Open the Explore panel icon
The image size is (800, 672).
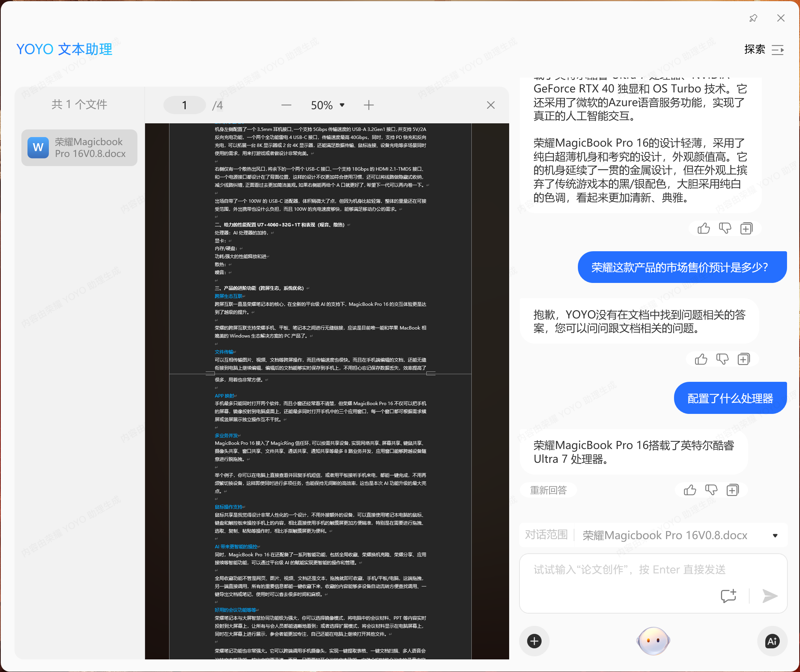pyautogui.click(x=778, y=50)
